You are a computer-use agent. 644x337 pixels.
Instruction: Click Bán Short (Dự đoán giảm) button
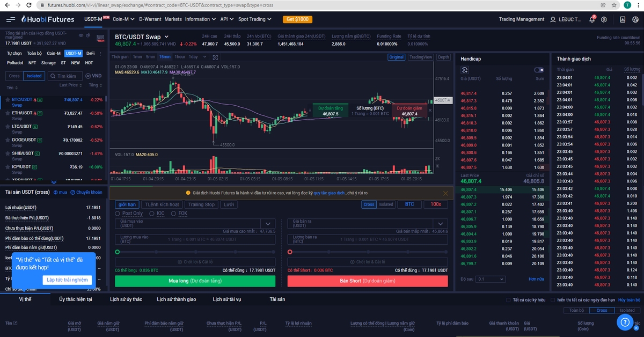click(368, 281)
